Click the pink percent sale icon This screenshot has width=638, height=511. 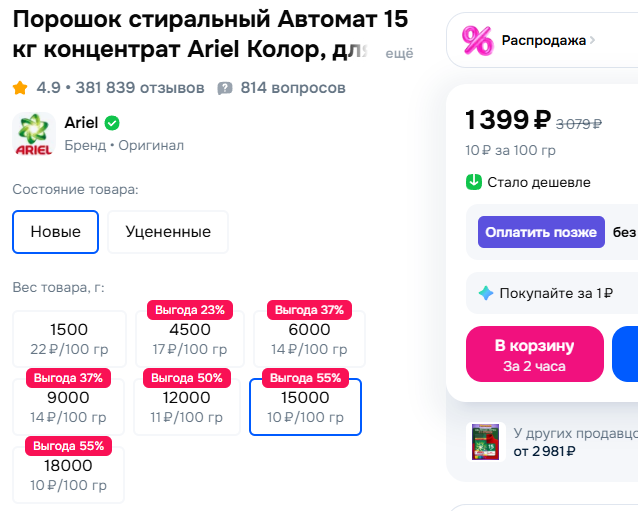(477, 40)
